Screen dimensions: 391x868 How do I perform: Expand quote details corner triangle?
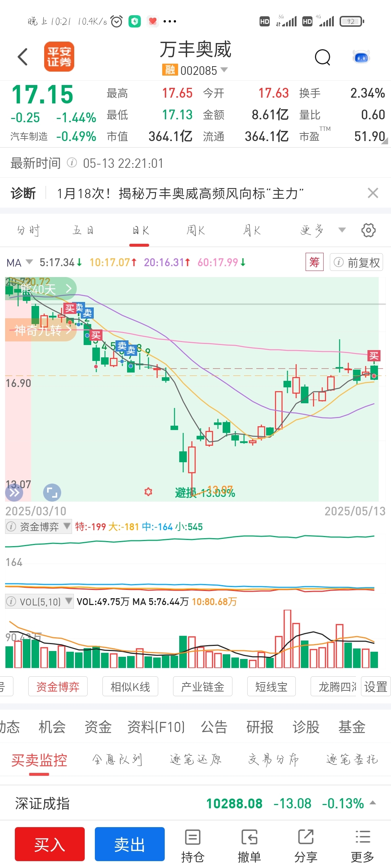[x=384, y=141]
